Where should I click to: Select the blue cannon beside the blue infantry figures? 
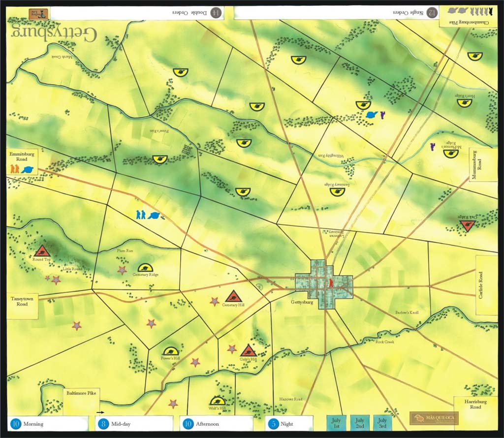154,216
